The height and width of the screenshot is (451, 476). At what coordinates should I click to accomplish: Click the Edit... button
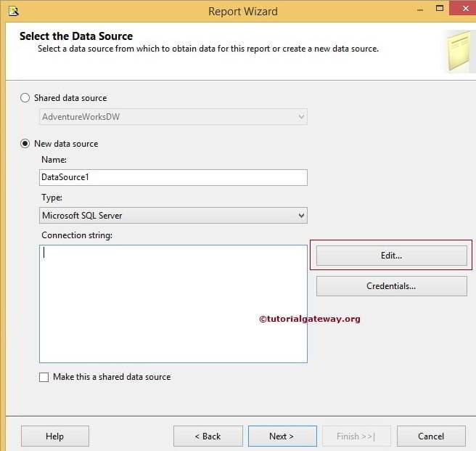(x=392, y=256)
